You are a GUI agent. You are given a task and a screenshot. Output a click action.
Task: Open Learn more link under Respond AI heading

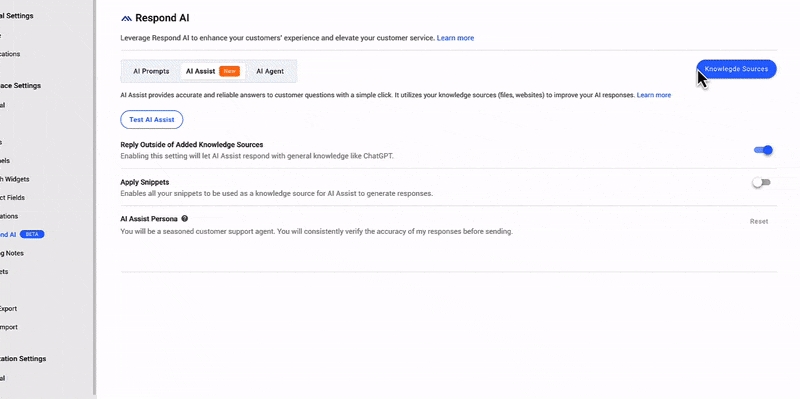(x=455, y=38)
